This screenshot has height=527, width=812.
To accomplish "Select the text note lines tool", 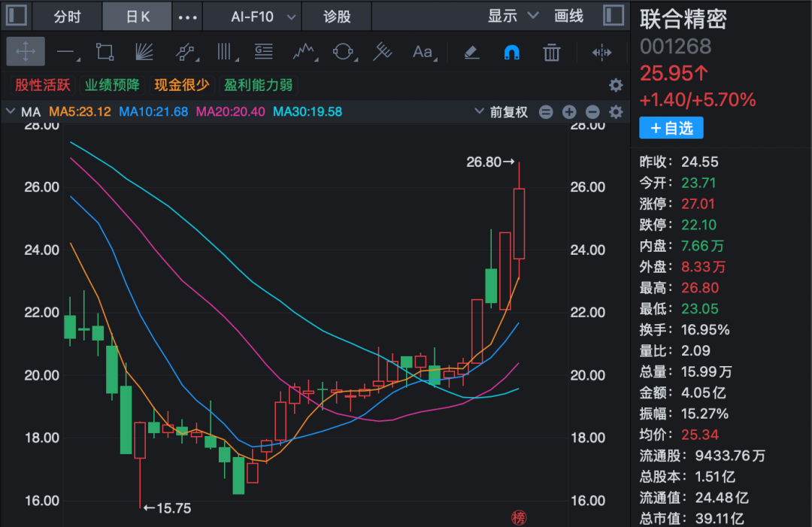I will click(x=264, y=52).
